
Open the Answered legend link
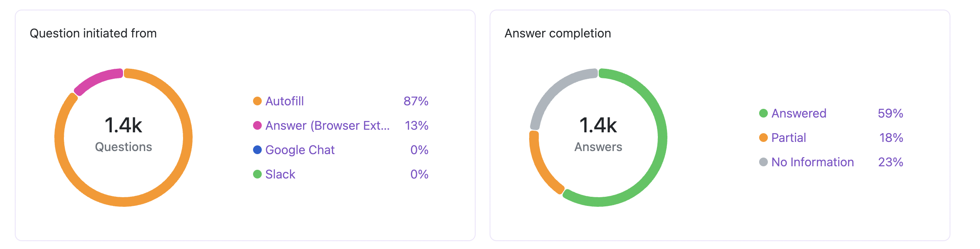(x=799, y=113)
